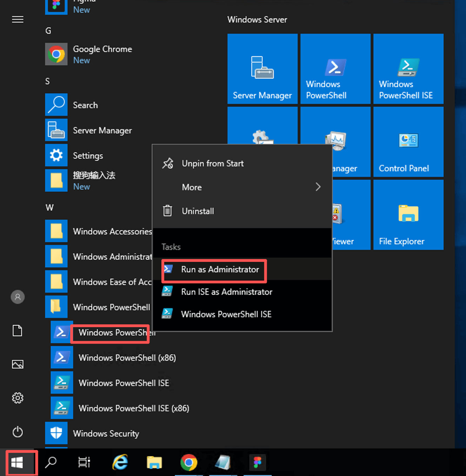This screenshot has width=466, height=476.
Task: Click the Google Chrome icon in app list
Action: point(56,54)
